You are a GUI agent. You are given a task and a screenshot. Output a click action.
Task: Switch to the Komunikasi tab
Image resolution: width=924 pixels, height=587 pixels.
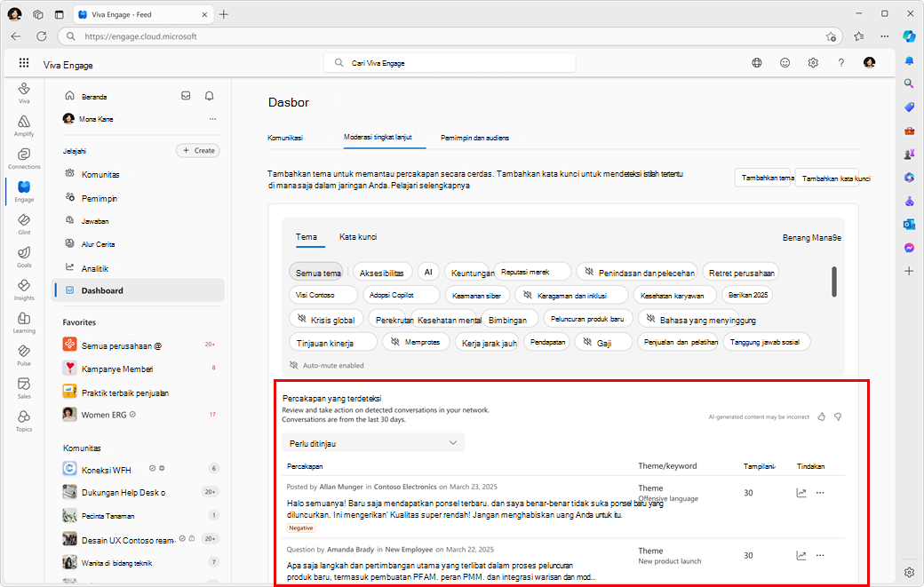(x=285, y=138)
